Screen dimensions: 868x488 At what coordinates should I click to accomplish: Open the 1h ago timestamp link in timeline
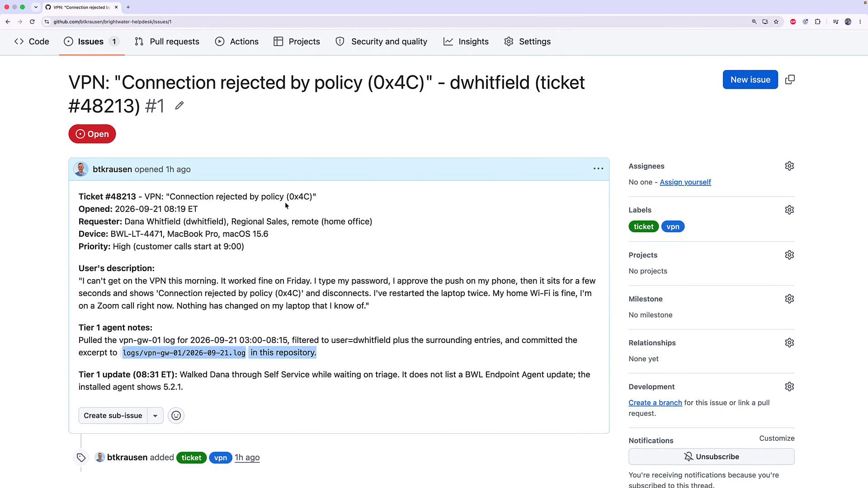click(247, 457)
